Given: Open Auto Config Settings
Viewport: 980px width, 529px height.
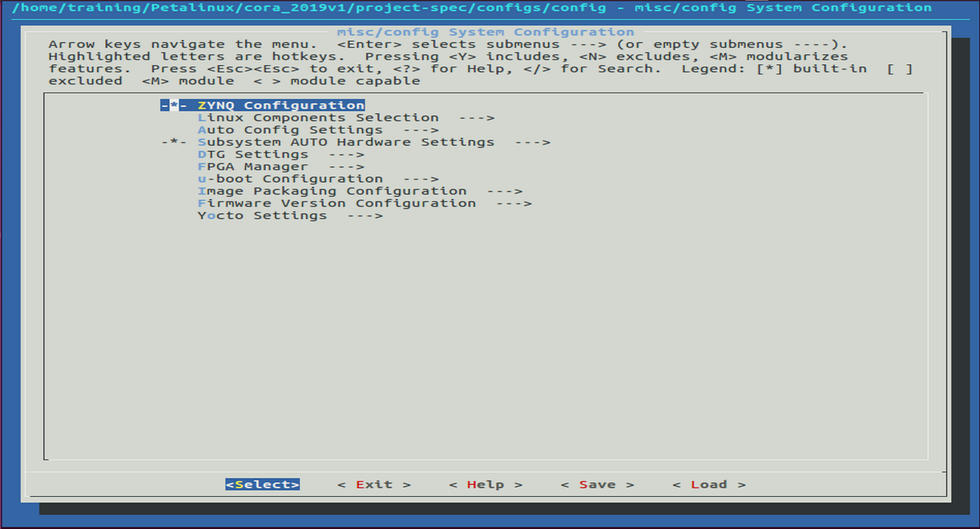Looking at the screenshot, I should tap(291, 129).
